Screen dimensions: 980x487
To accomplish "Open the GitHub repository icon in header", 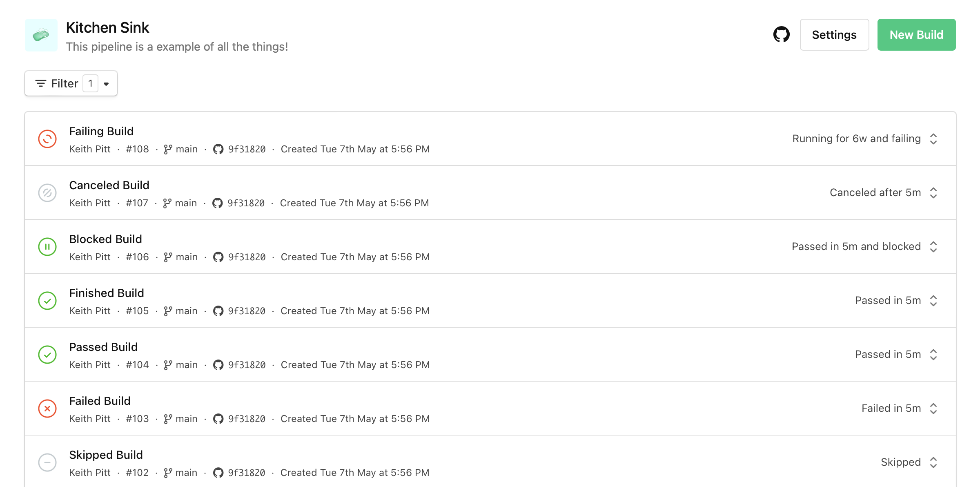I will (x=781, y=35).
